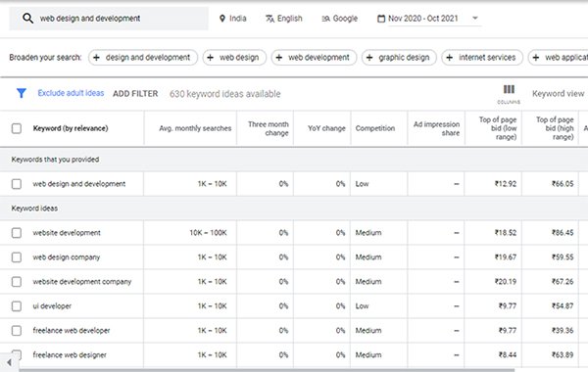Click the '630 keyword ideas available' text
The width and height of the screenshot is (588, 372).
[x=225, y=94]
